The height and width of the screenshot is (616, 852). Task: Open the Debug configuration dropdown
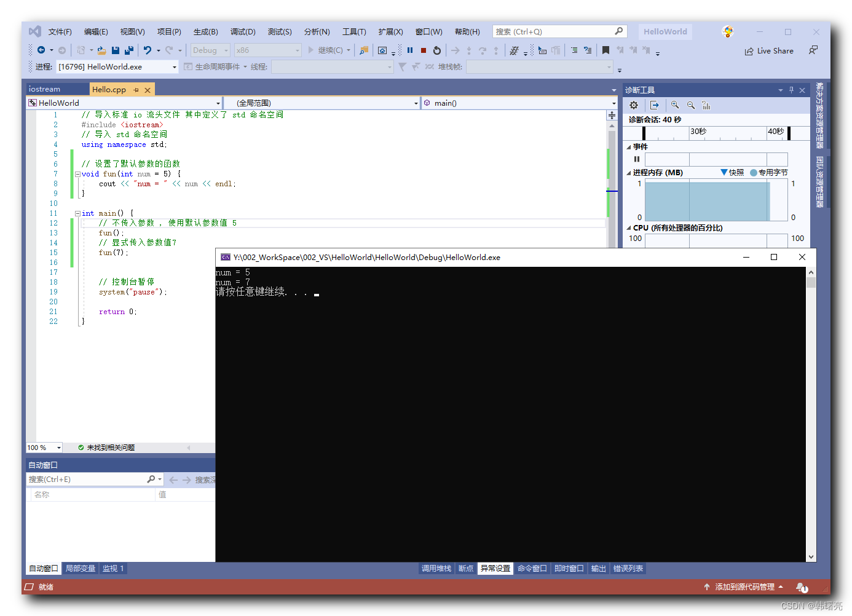click(x=210, y=50)
